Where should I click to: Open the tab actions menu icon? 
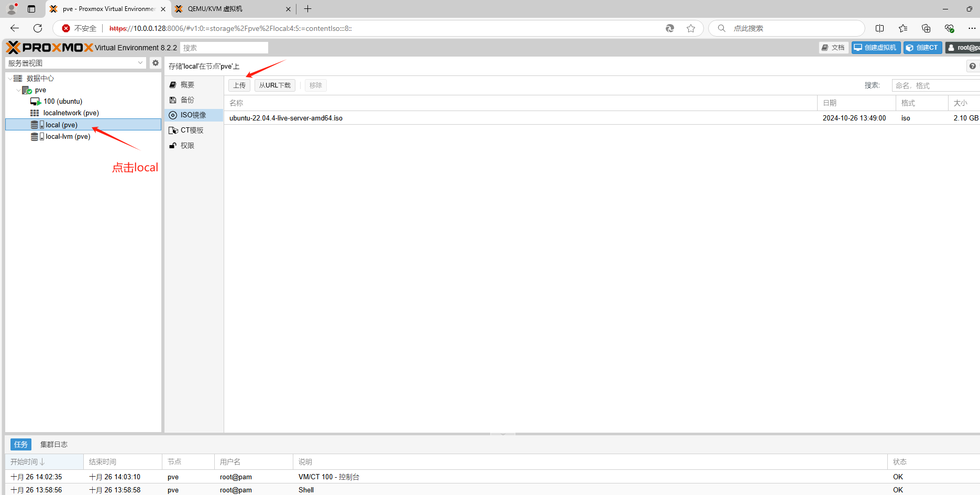coord(31,9)
